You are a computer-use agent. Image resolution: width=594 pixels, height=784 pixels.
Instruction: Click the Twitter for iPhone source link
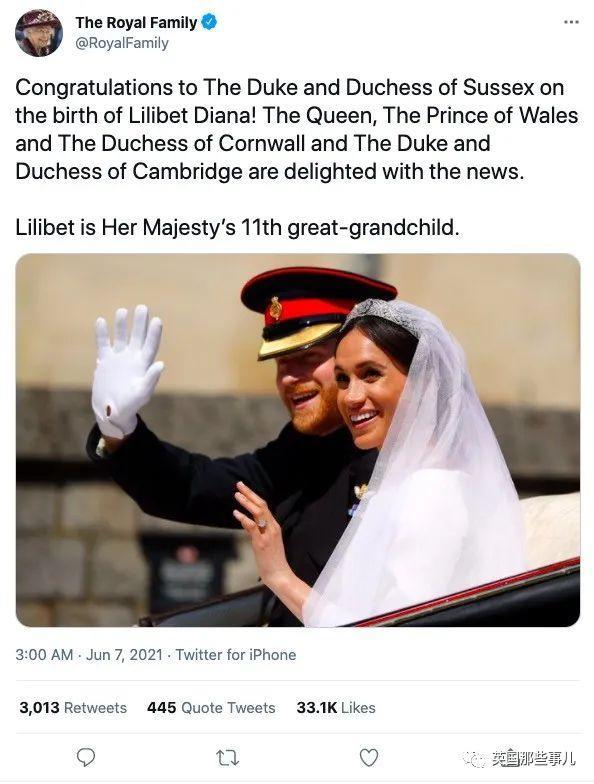pos(236,654)
